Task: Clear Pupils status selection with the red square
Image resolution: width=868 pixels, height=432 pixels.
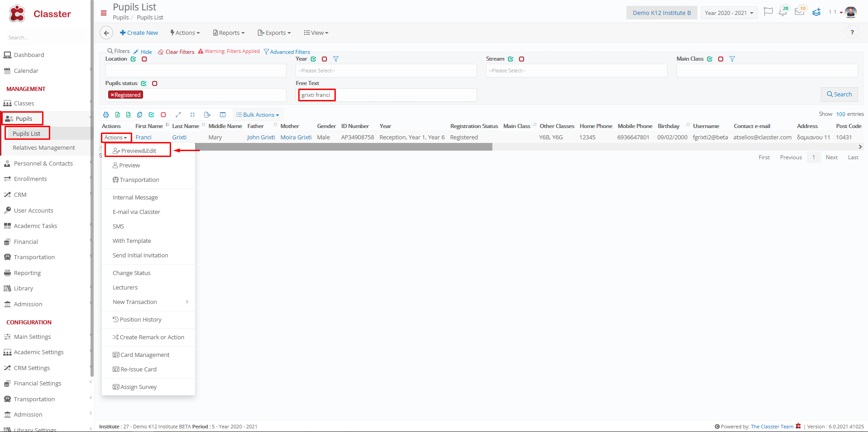Action: click(155, 83)
